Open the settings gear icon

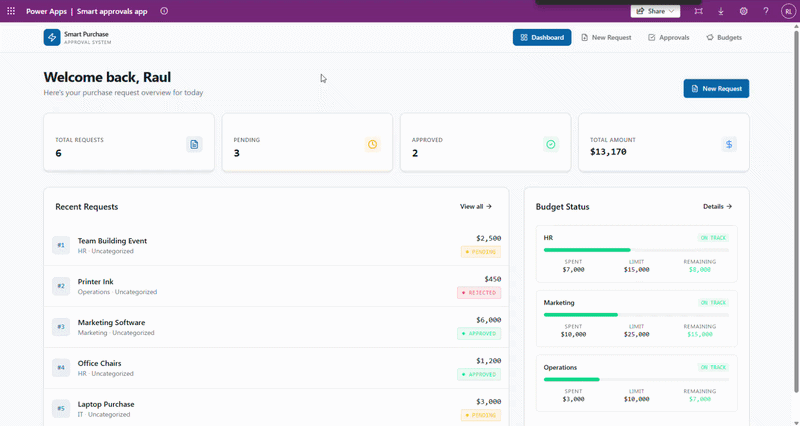point(743,11)
